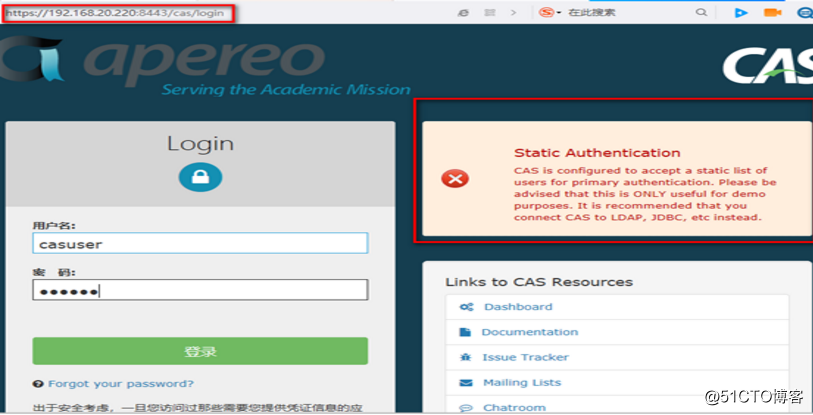The height and width of the screenshot is (415, 813).
Task: Open the grid apps icon in toolbar
Action: click(x=490, y=12)
